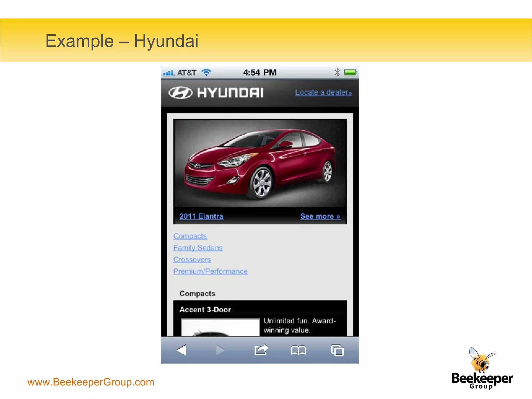Click the Beekeeper Group bee logo

[x=482, y=368]
